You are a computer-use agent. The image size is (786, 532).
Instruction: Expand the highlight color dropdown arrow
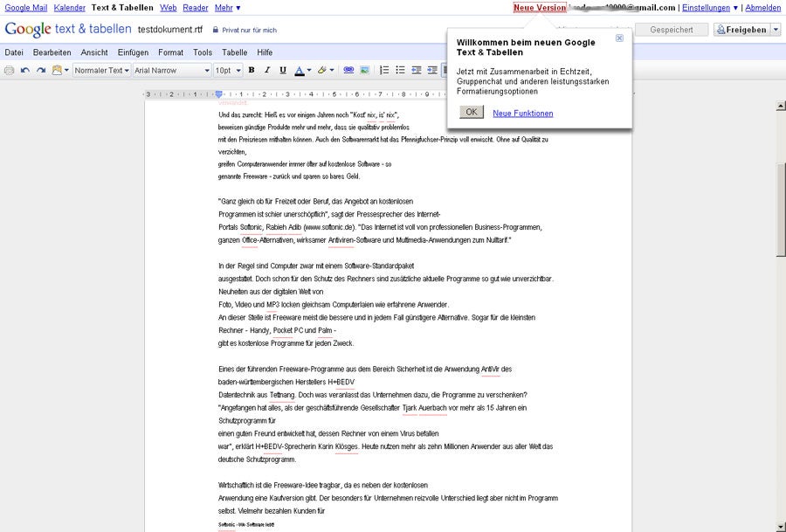331,71
